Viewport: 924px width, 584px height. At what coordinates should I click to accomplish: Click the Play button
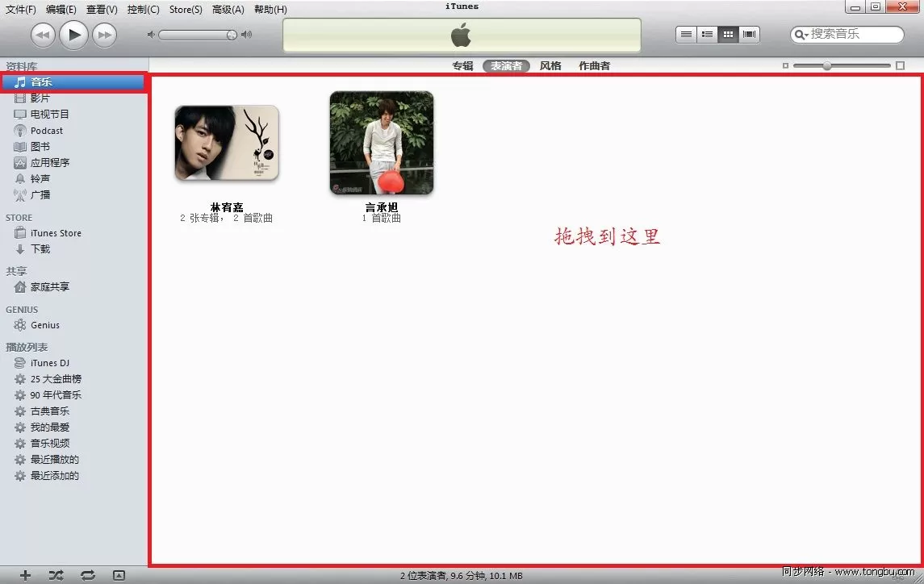click(x=73, y=34)
